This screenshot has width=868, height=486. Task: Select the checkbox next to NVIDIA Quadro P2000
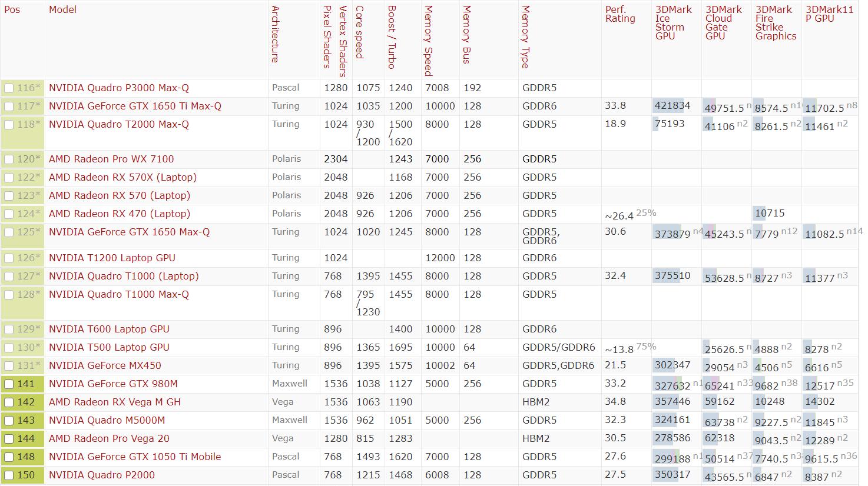[9, 475]
